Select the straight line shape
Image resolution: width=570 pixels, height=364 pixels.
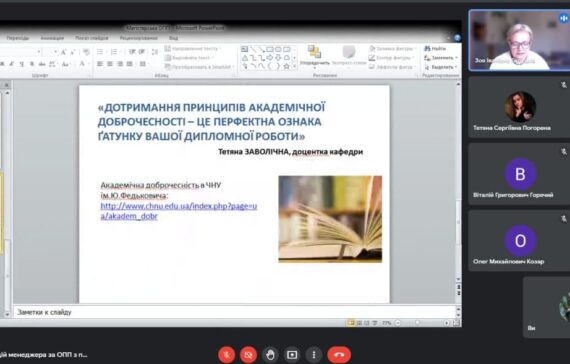tap(253, 49)
